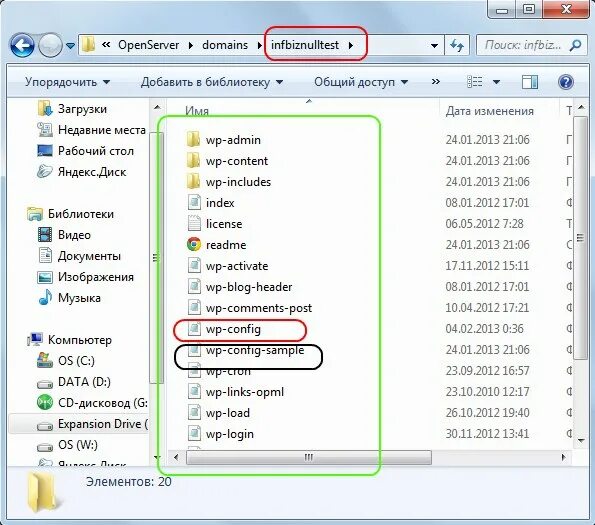The width and height of the screenshot is (595, 525).
Task: Expand arrow after domains breadcrumb
Action: (x=260, y=46)
